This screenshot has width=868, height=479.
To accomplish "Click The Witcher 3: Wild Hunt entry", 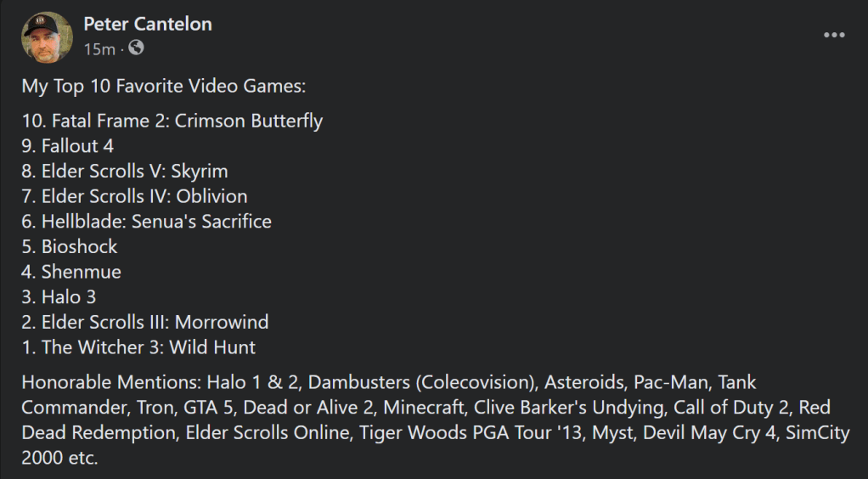I will 138,347.
